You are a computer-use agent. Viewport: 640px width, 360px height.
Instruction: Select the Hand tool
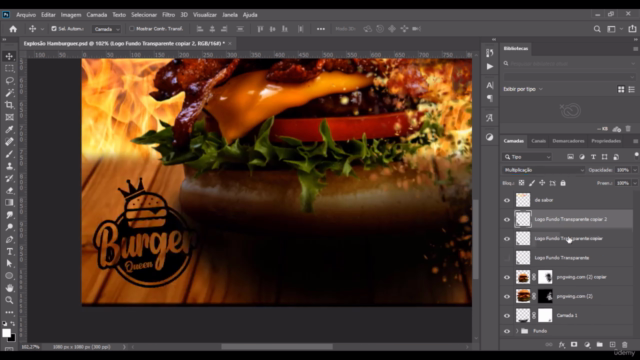(x=9, y=288)
